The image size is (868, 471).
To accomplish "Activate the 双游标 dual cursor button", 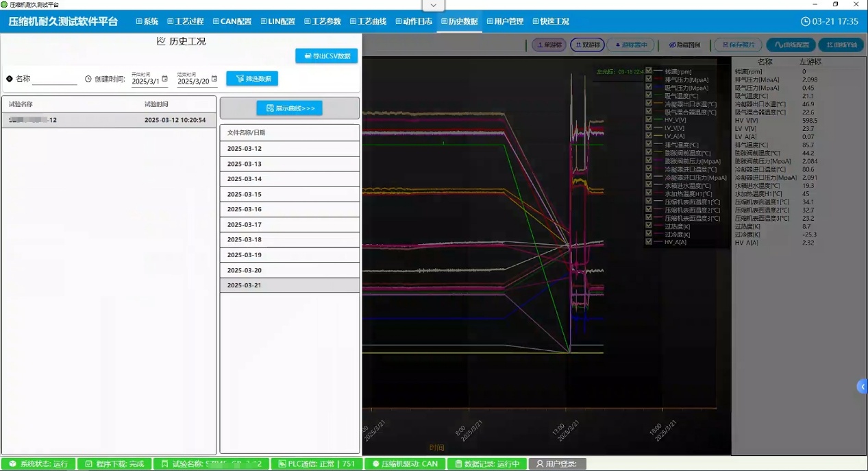I will 587,45.
